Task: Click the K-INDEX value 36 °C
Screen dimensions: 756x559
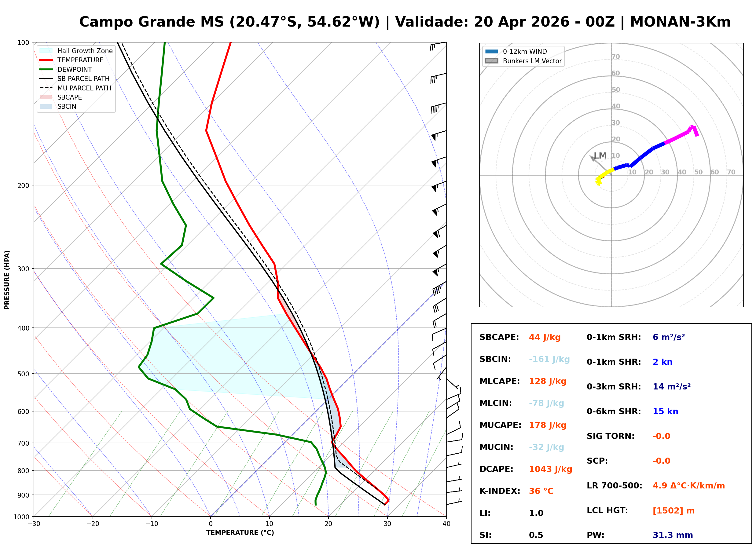Action: 541,491
